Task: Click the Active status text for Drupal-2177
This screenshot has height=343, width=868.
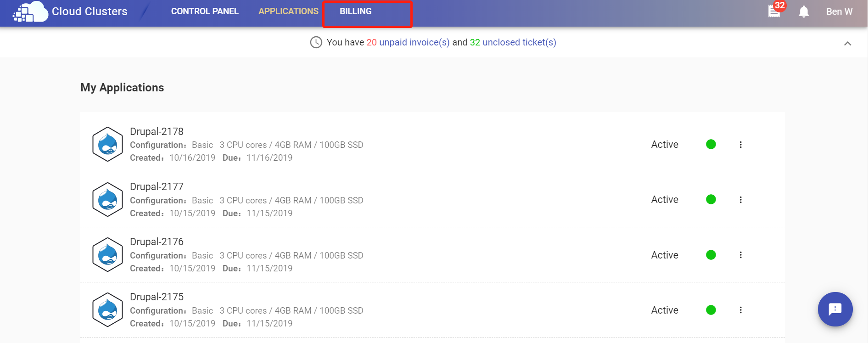Action: (x=665, y=199)
